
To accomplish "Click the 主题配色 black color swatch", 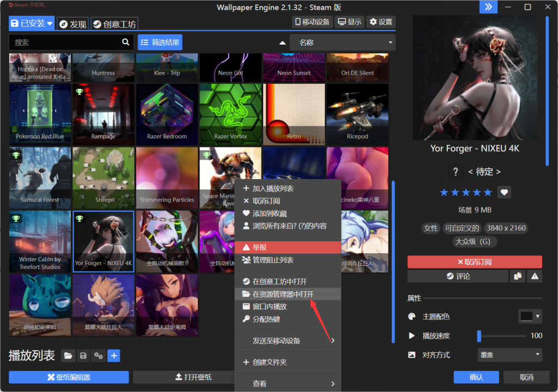I will click(x=526, y=316).
